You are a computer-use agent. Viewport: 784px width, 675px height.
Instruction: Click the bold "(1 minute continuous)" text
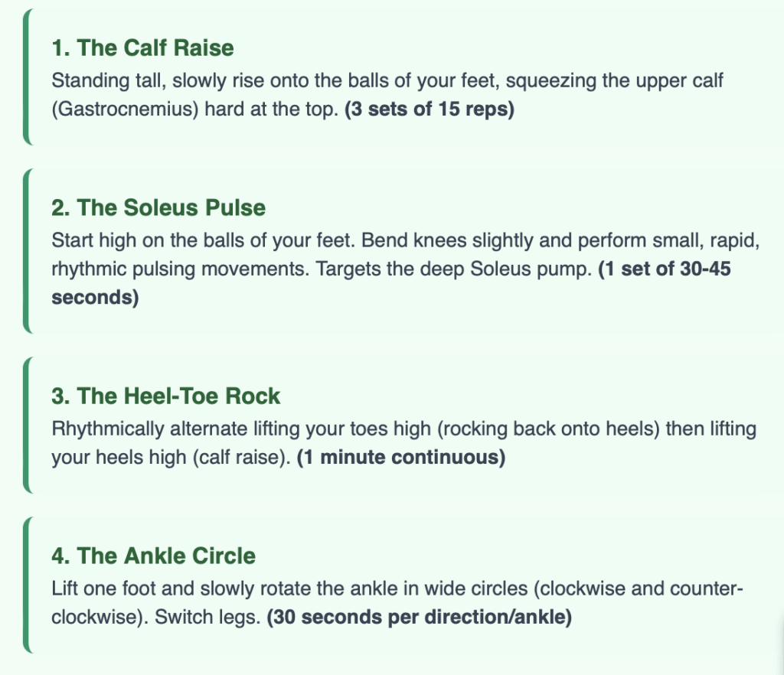[x=401, y=458]
